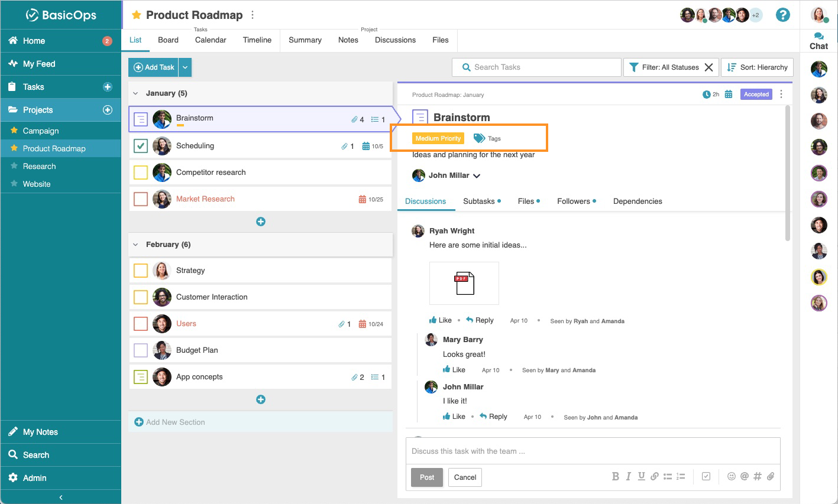Switch to the Timeline tab
Image resolution: width=838 pixels, height=504 pixels.
tap(257, 40)
